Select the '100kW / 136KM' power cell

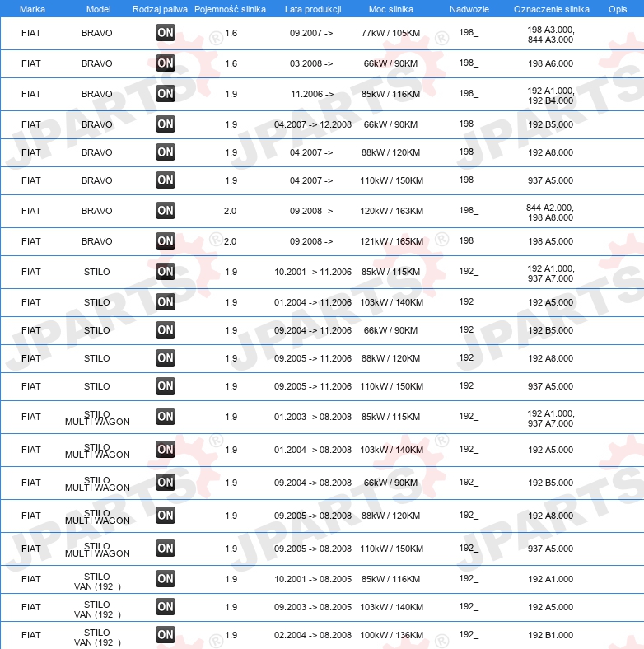click(x=391, y=635)
